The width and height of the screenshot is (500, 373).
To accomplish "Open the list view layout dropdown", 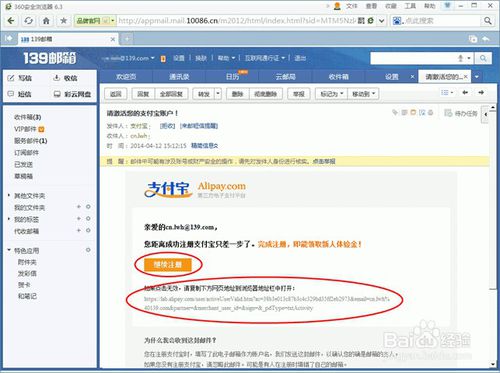I will point(447,92).
